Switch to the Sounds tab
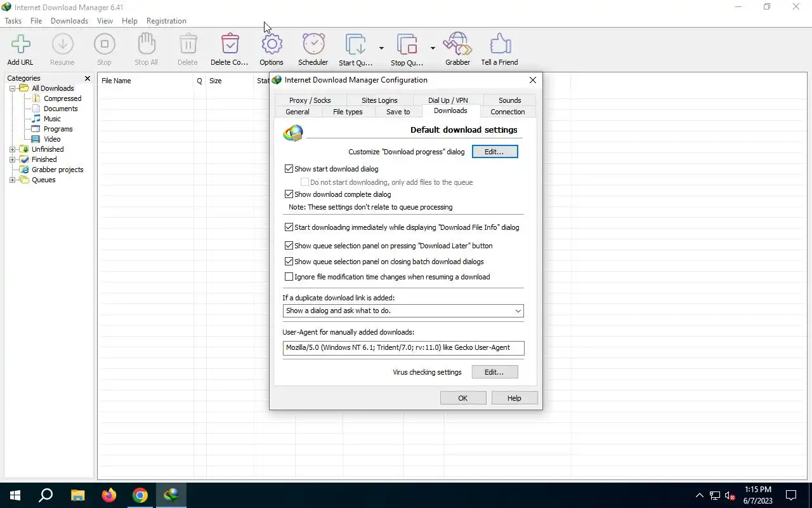Screen dimensions: 812x508 (509, 100)
